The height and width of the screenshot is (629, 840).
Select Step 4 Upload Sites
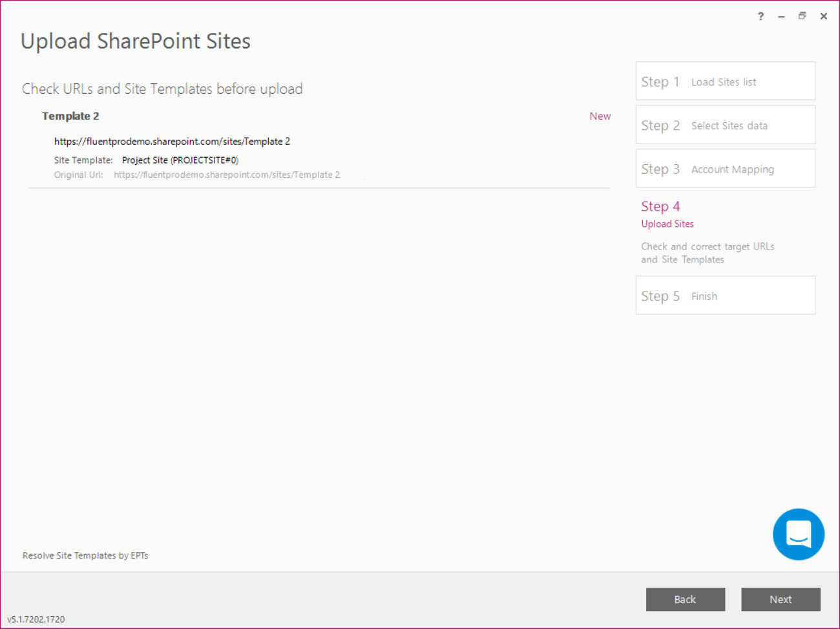(x=667, y=214)
